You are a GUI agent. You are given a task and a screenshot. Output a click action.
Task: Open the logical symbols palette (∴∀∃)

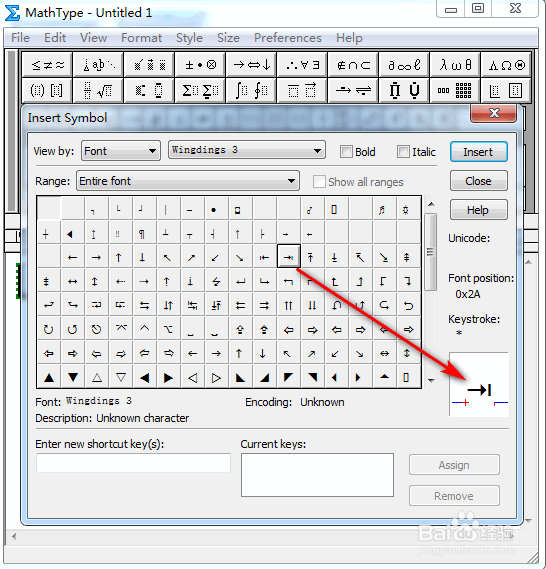coord(302,65)
